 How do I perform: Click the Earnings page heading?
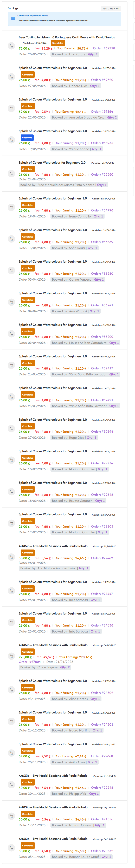[13, 8]
